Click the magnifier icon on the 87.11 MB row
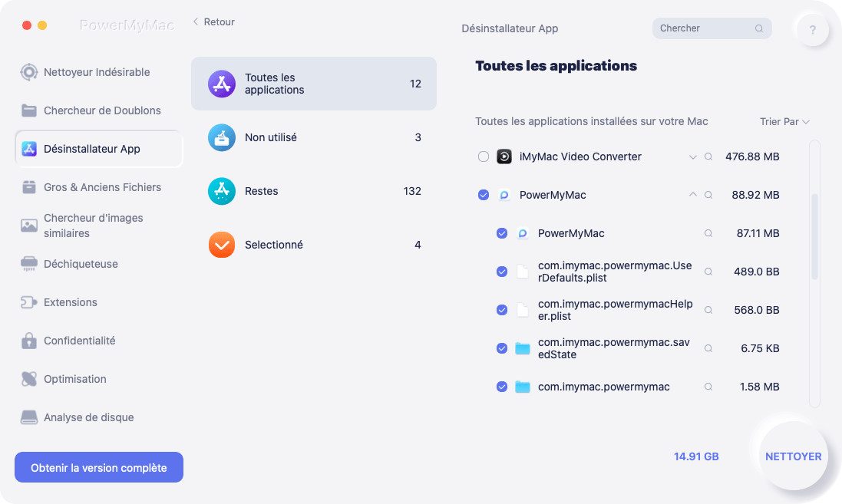Image resolution: width=842 pixels, height=504 pixels. (x=708, y=233)
